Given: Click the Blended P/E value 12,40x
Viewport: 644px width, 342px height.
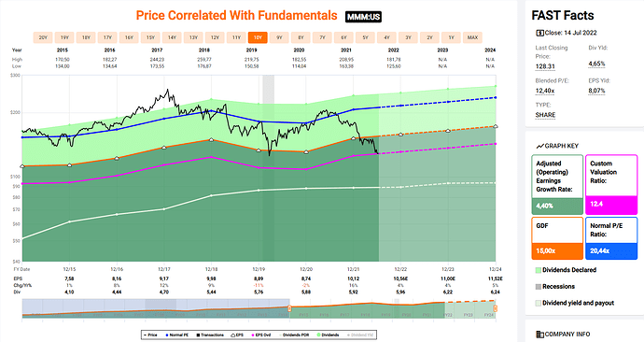Looking at the screenshot, I should 545,91.
